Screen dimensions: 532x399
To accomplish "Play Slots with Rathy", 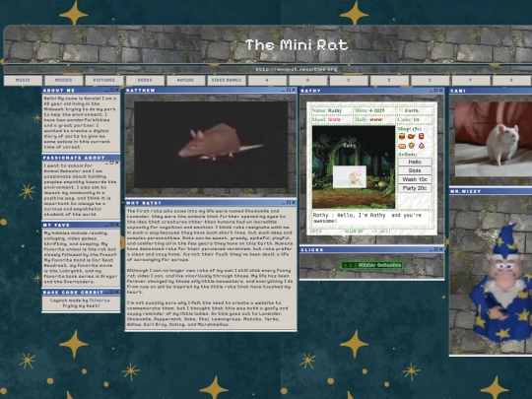I will (x=415, y=170).
